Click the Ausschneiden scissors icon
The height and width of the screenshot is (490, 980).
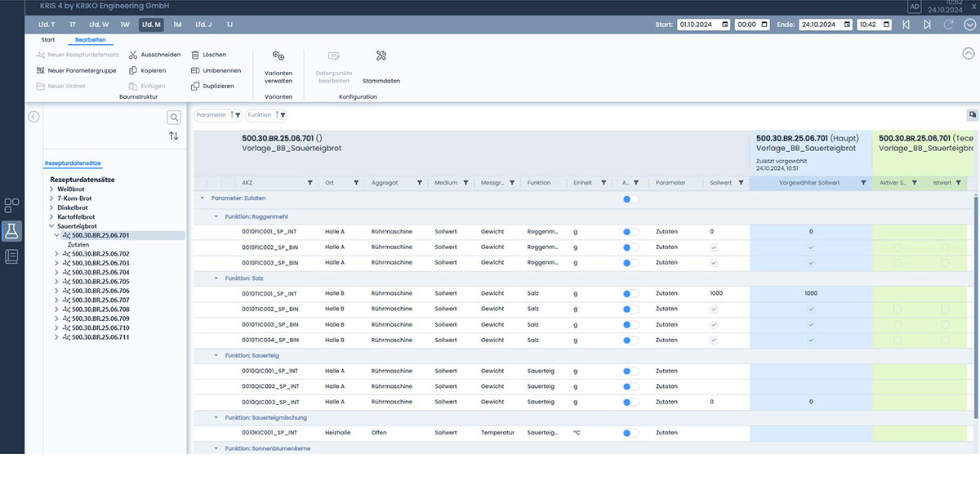133,55
